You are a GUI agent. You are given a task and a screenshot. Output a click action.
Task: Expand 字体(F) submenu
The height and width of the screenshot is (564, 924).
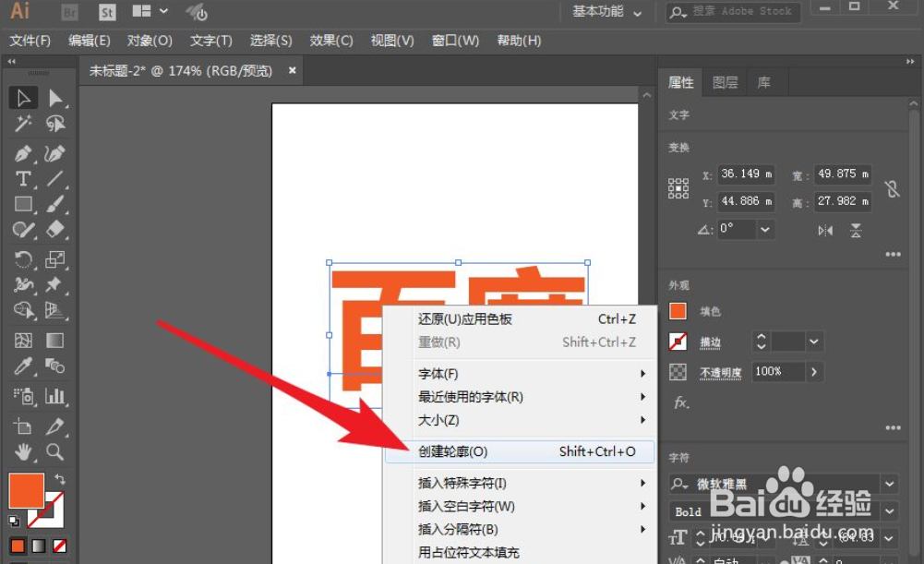[642, 374]
